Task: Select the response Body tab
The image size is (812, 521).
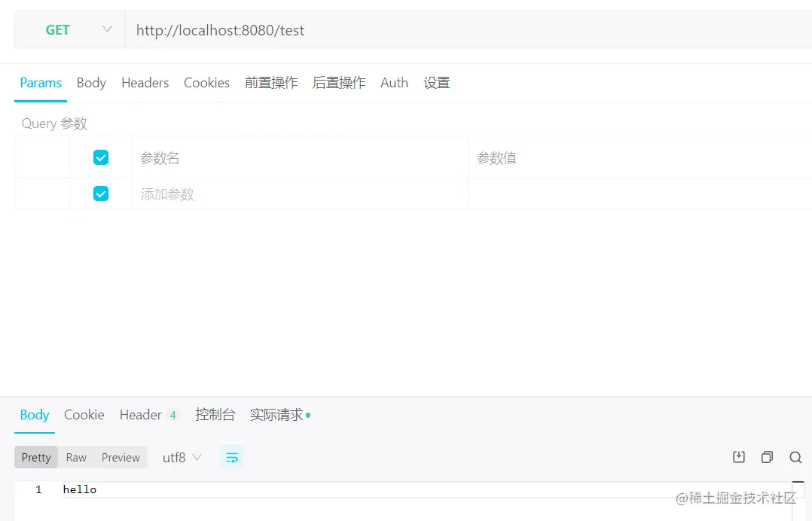Action: pos(35,415)
